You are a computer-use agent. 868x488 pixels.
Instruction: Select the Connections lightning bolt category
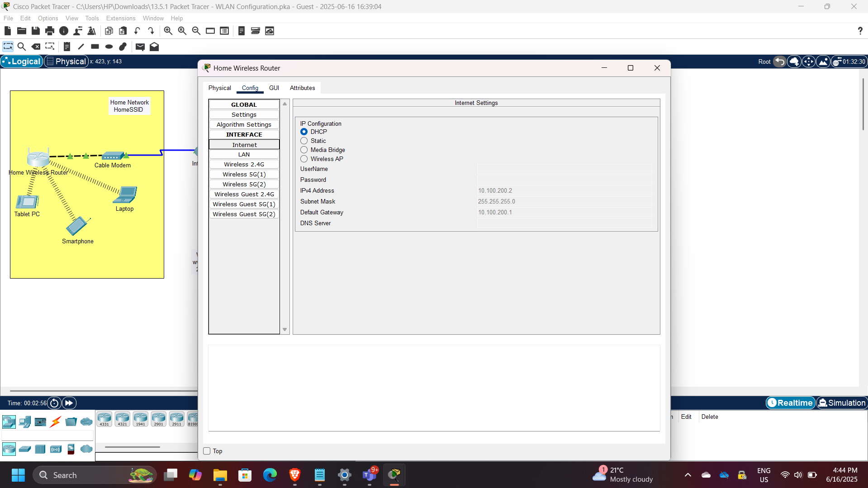point(55,422)
